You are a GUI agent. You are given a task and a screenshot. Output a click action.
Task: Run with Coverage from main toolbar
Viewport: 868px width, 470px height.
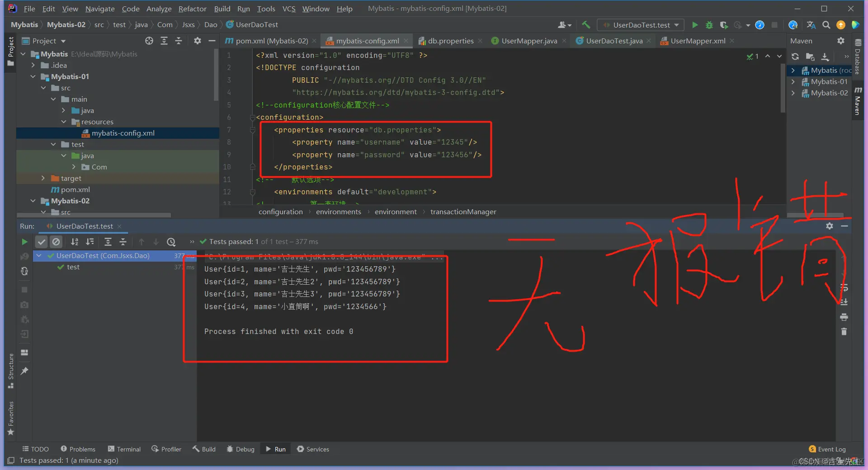(x=724, y=25)
